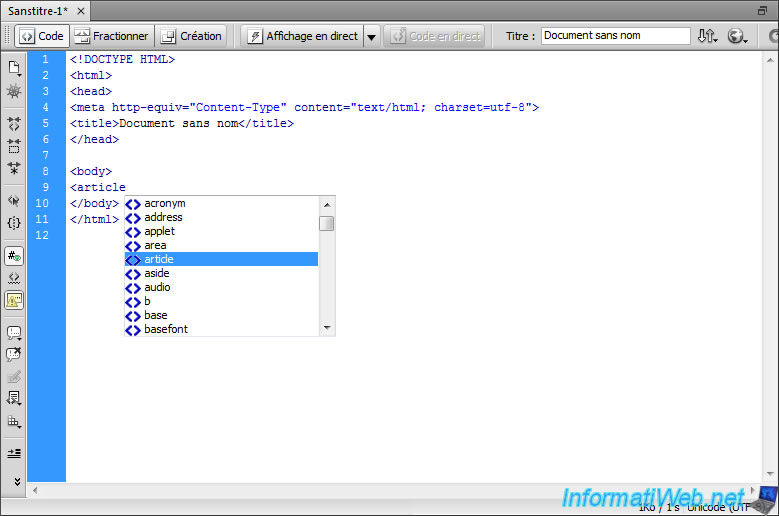The width and height of the screenshot is (779, 516).
Task: Click the <!DOCTYPE HTML> line
Action: coord(122,59)
